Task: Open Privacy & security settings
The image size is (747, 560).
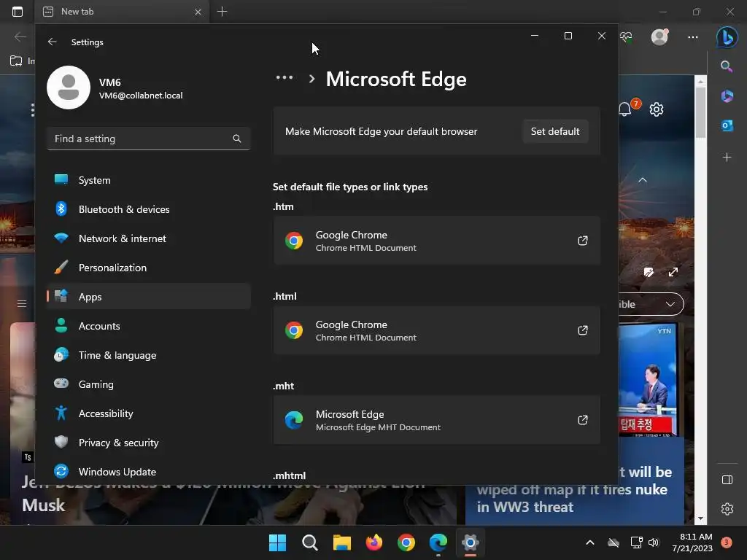Action: tap(149, 443)
